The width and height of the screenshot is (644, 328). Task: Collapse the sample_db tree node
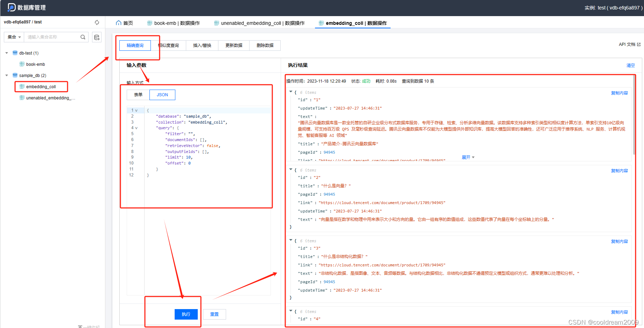coord(7,76)
